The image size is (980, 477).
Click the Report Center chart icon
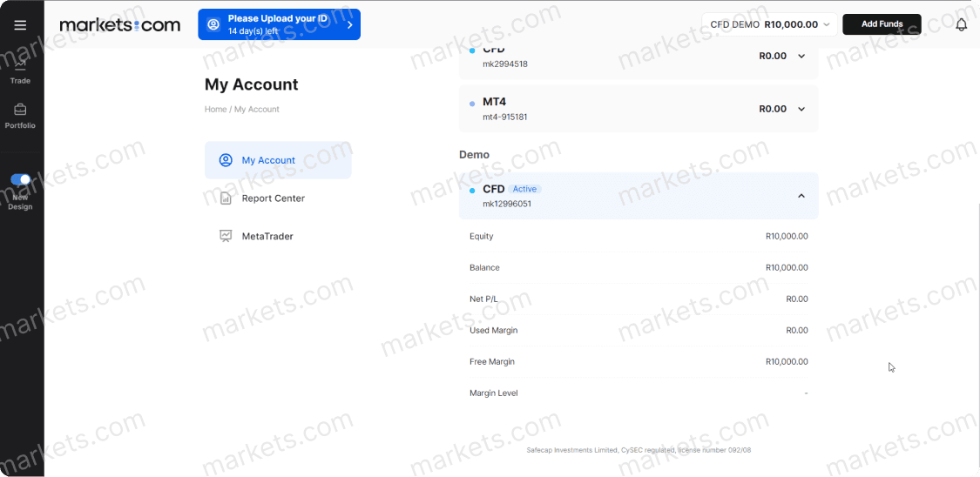(226, 198)
